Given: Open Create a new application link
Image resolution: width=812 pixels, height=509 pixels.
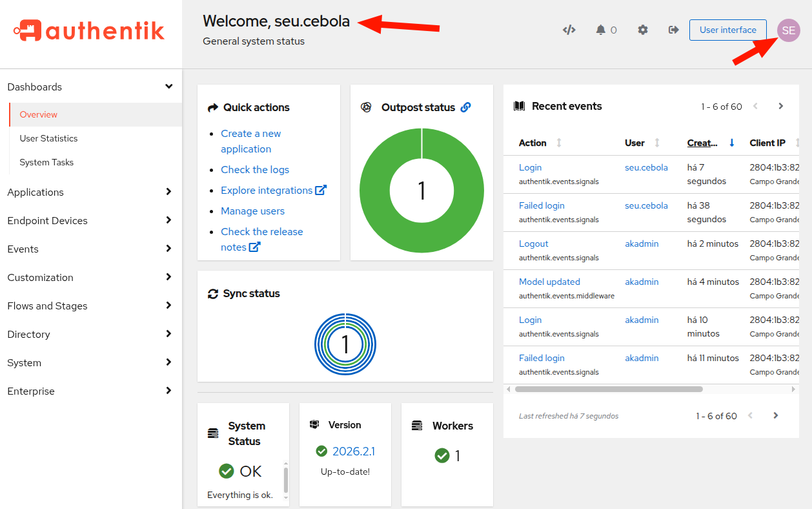Looking at the screenshot, I should pos(250,141).
